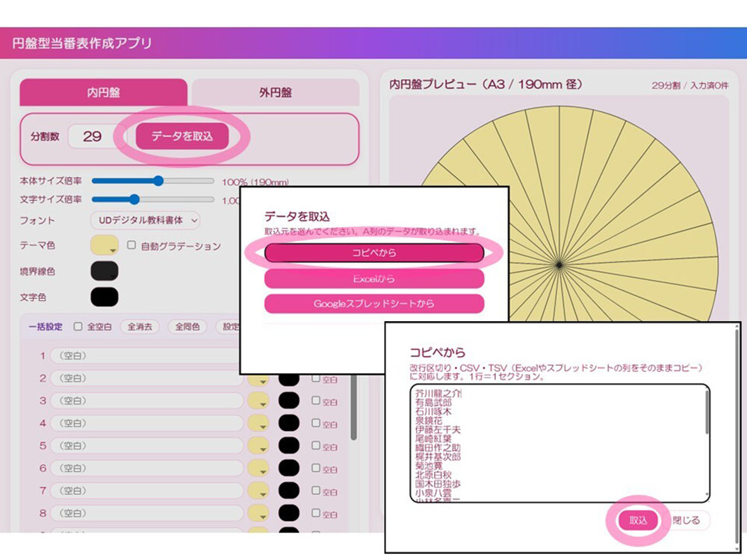Screen dimensions: 747x560
Task: Open row 7 yellow section color swatch
Action: click(x=258, y=491)
